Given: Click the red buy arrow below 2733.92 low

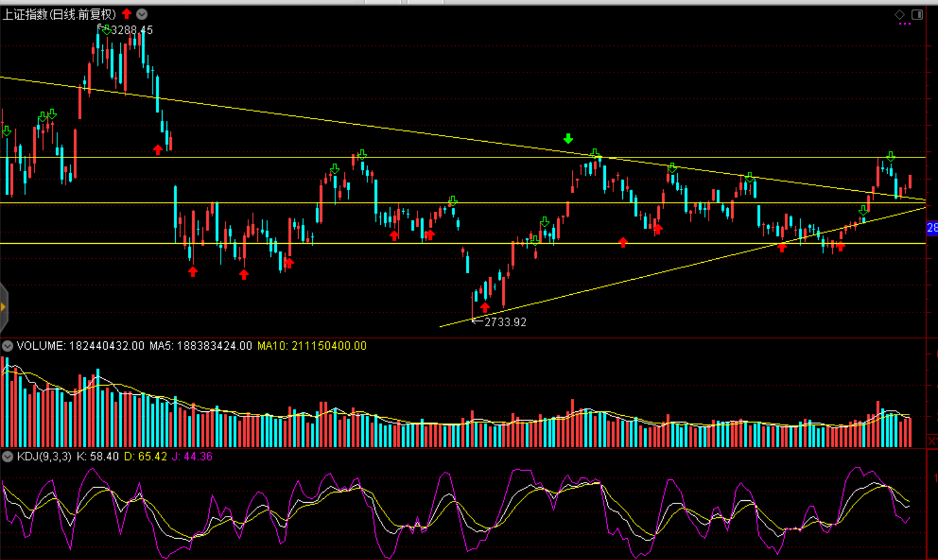Looking at the screenshot, I should point(485,307).
